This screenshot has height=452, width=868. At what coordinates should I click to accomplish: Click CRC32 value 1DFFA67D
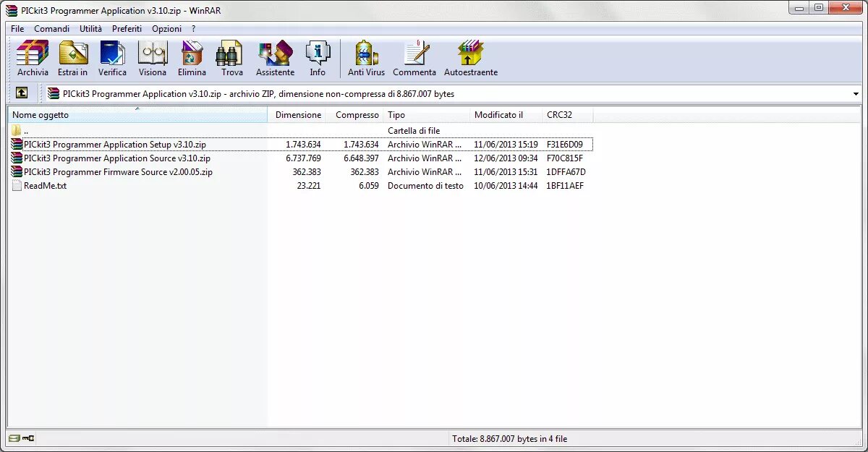tap(566, 172)
